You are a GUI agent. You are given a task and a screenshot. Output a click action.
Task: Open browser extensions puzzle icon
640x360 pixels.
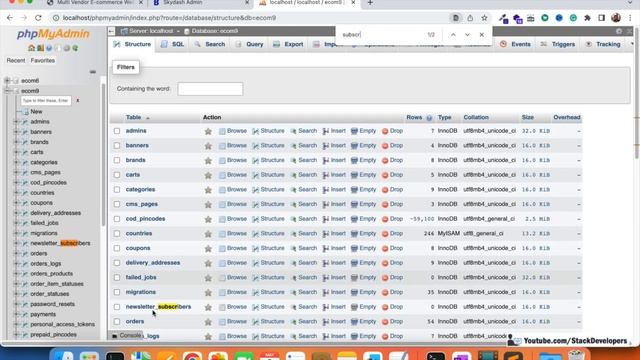click(x=587, y=18)
